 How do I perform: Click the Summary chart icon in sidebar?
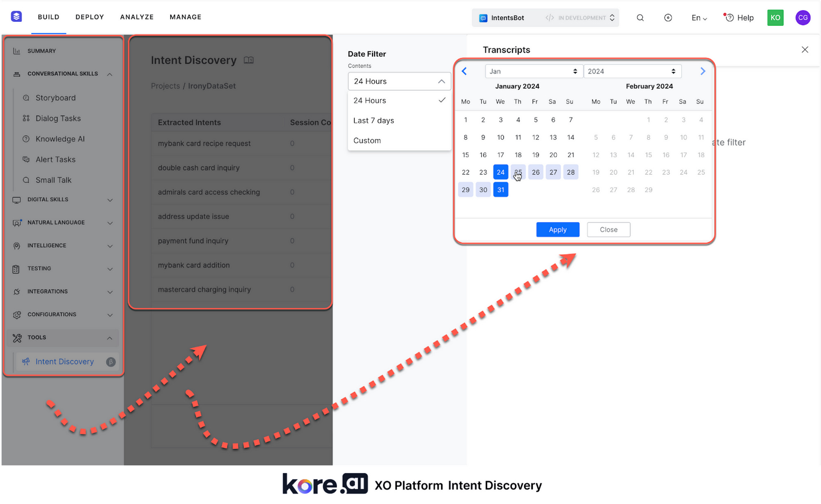coord(17,51)
